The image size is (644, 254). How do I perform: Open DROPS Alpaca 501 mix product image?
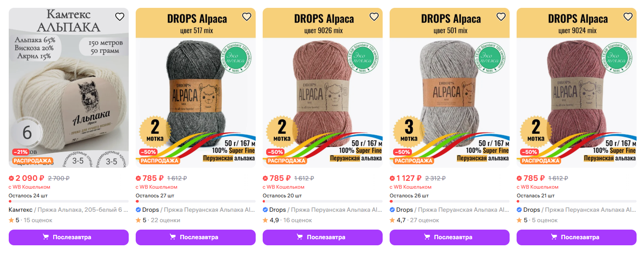tap(449, 88)
